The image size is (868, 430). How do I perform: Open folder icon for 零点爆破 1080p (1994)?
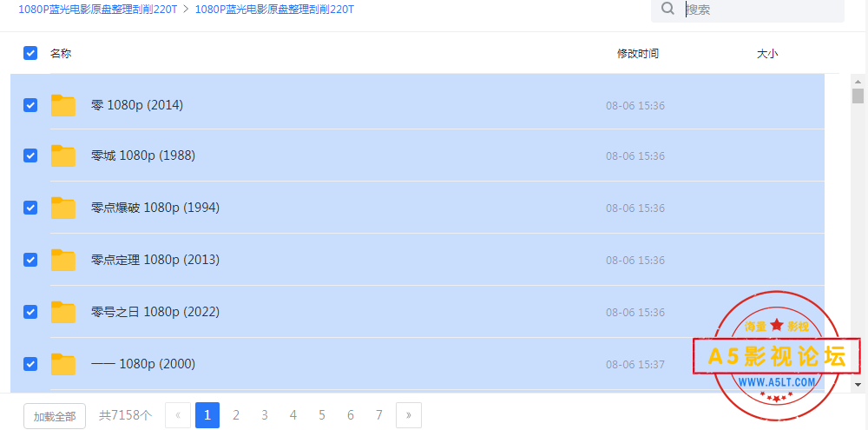pyautogui.click(x=63, y=208)
